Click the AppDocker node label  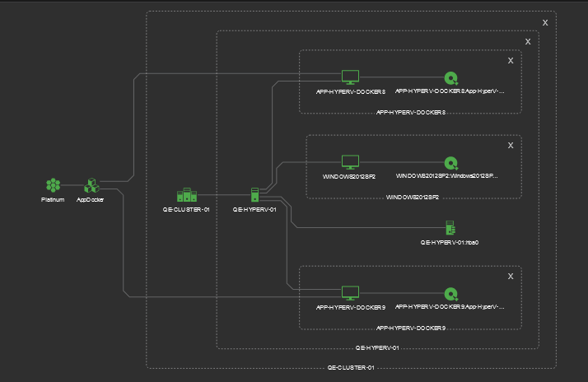[90, 200]
